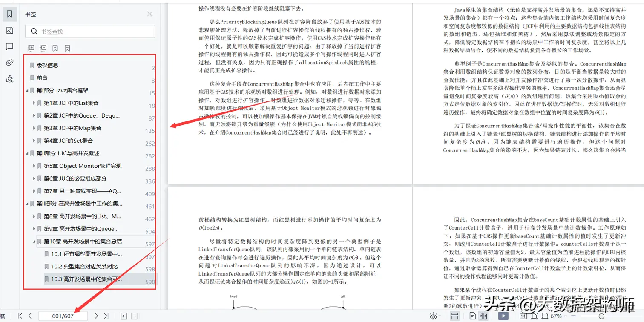The image size is (644, 322).
Task: Open the Comments sidebar panel
Action: point(9,47)
